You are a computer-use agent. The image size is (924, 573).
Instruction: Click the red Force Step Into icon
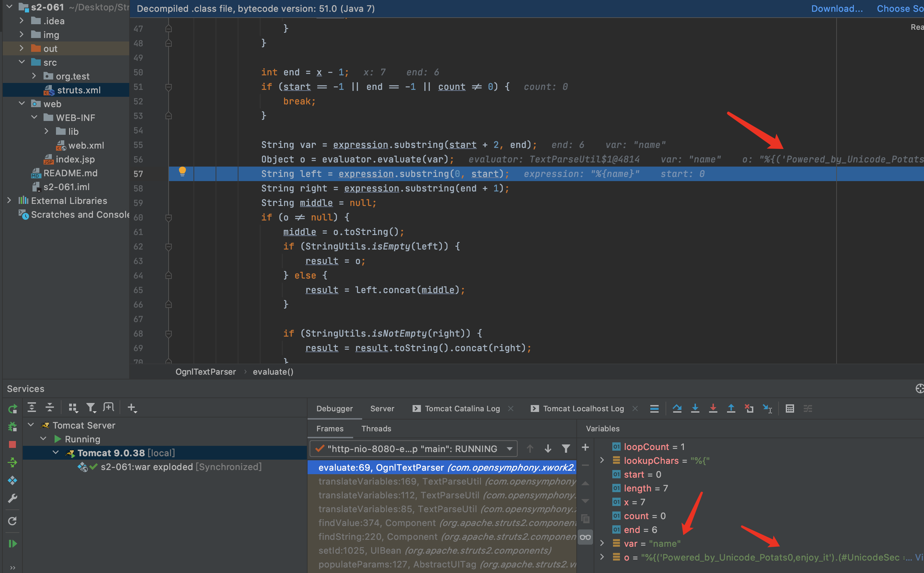click(x=713, y=408)
